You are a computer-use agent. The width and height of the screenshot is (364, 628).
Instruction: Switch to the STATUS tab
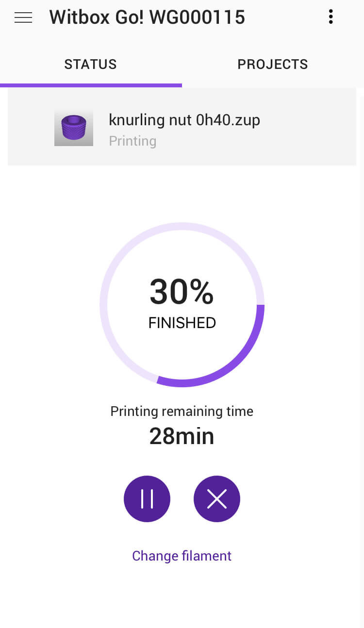(91, 65)
